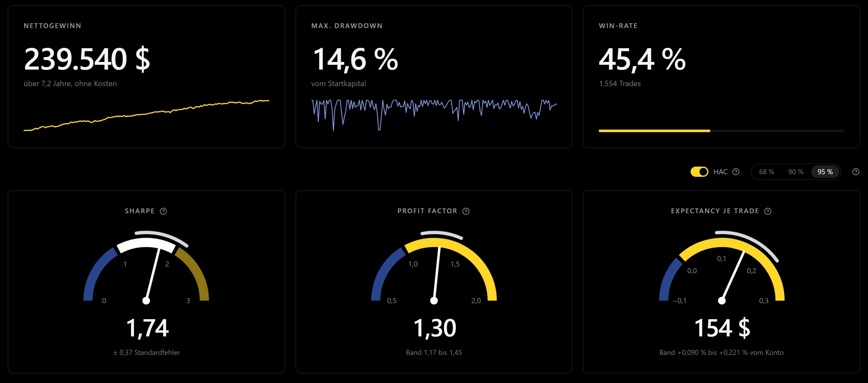This screenshot has height=383, width=868.
Task: Click the blue drawdown sparkline chart
Action: point(434,115)
